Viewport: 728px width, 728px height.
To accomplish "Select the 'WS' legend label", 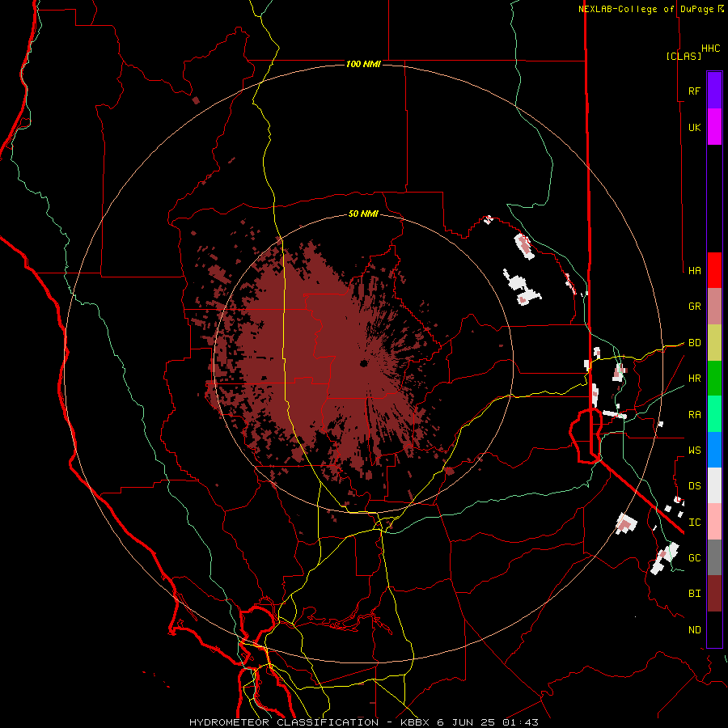I will (694, 451).
